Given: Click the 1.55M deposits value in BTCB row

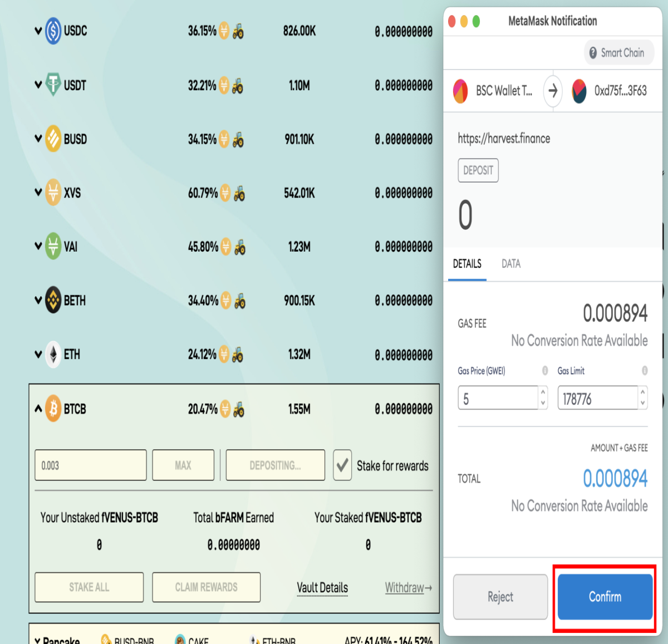Looking at the screenshot, I should [299, 409].
